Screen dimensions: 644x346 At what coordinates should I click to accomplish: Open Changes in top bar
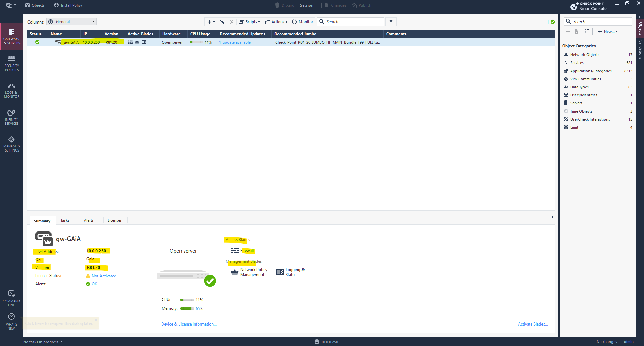pos(335,5)
